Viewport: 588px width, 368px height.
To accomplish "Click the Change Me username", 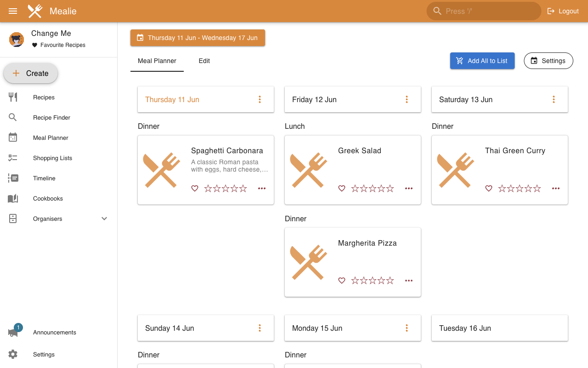I will [x=51, y=34].
